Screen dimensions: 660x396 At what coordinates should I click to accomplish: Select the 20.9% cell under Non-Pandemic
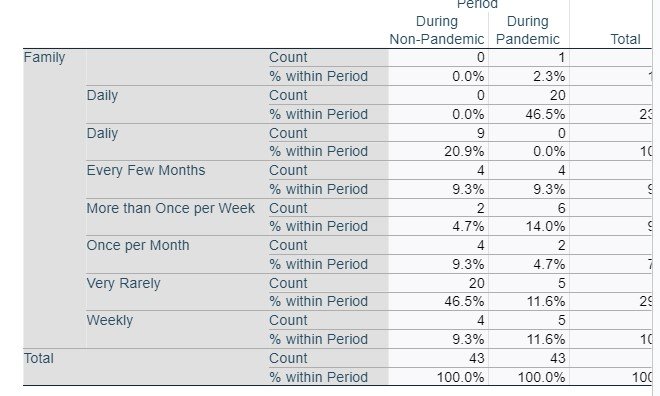[464, 151]
